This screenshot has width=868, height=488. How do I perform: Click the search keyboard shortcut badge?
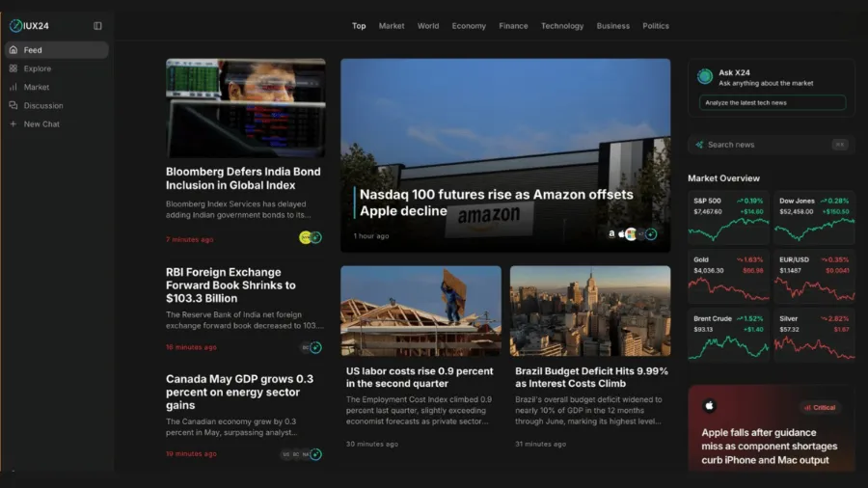[840, 145]
